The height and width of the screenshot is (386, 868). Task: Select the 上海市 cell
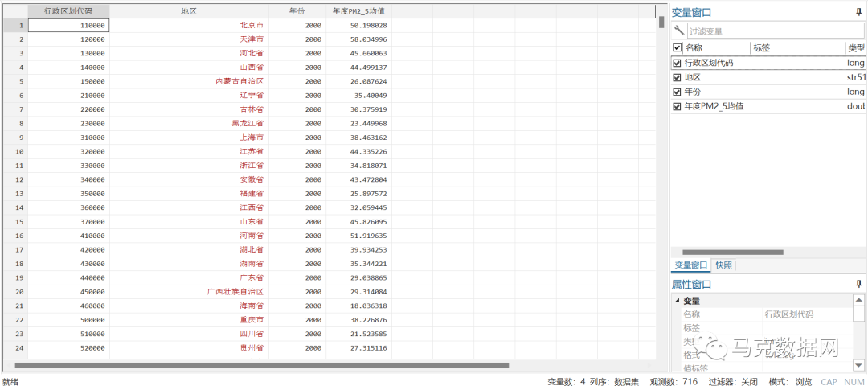[190, 138]
